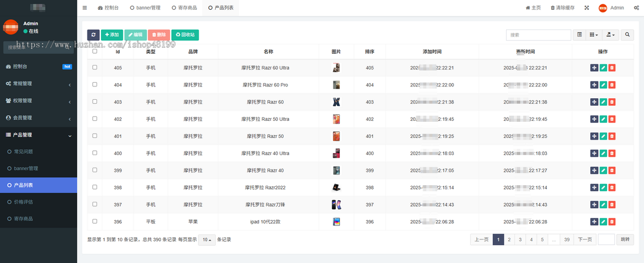644x263 pixels.
Task: Click the 编辑 toolbar button
Action: tap(135, 35)
